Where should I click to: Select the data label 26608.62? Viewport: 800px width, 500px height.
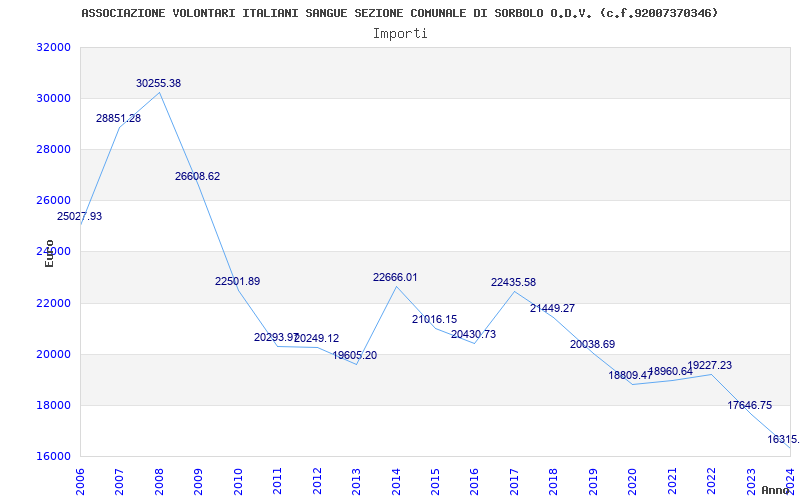point(197,177)
